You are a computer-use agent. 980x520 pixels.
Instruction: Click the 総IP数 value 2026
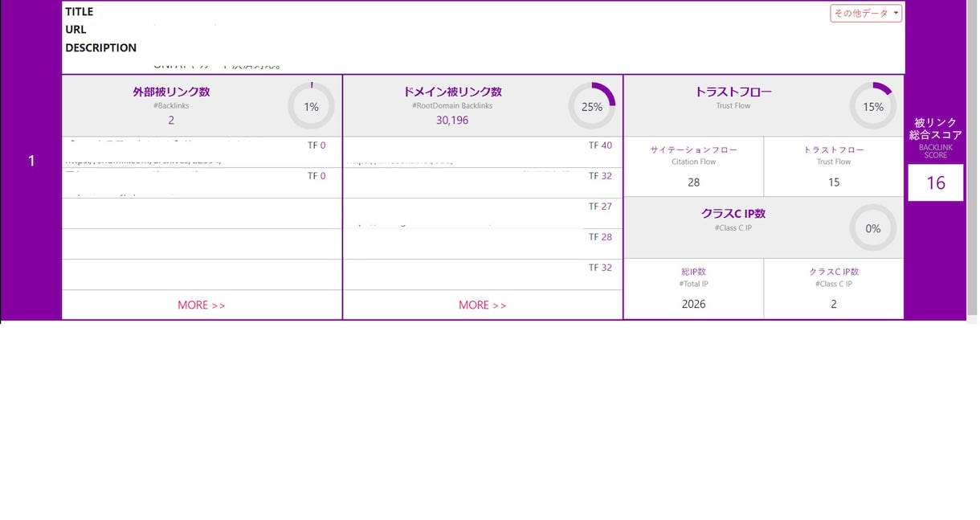coord(694,304)
